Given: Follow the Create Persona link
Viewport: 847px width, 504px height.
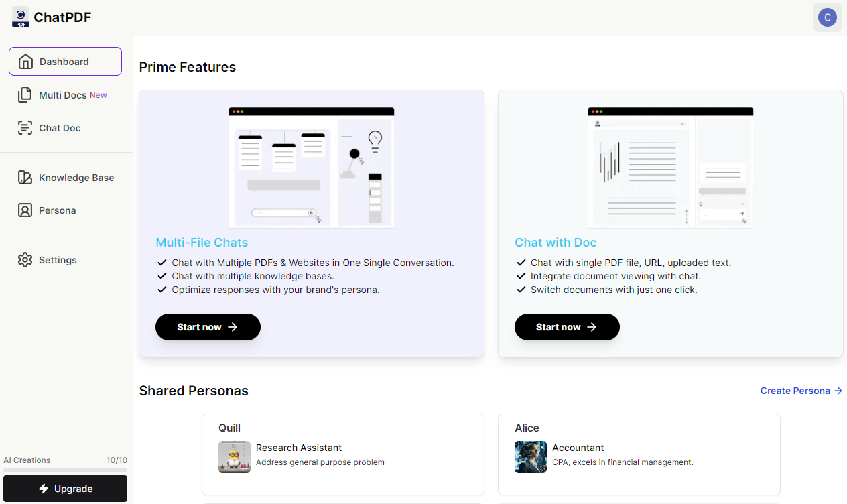Looking at the screenshot, I should coord(801,391).
